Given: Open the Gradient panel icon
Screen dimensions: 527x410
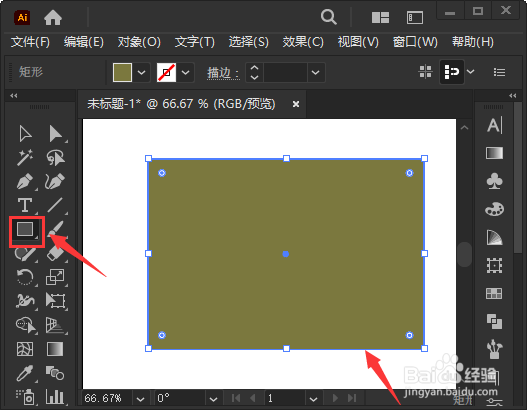Looking at the screenshot, I should point(494,153).
